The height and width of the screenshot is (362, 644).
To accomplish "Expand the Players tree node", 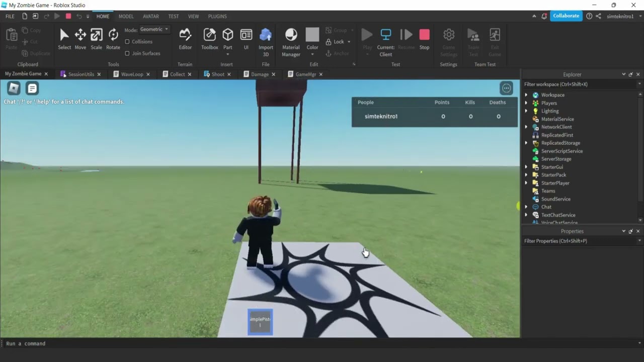I will coord(526,103).
